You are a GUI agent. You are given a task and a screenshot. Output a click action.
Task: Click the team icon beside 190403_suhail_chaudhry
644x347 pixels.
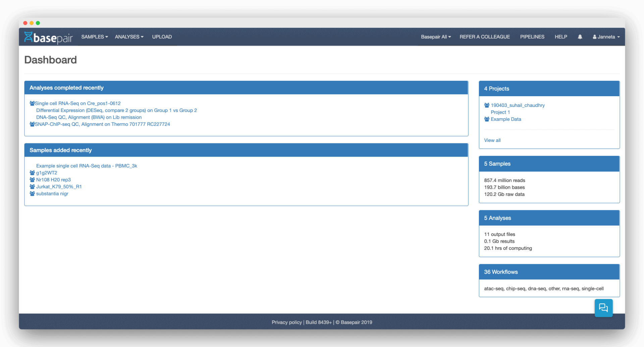point(487,105)
